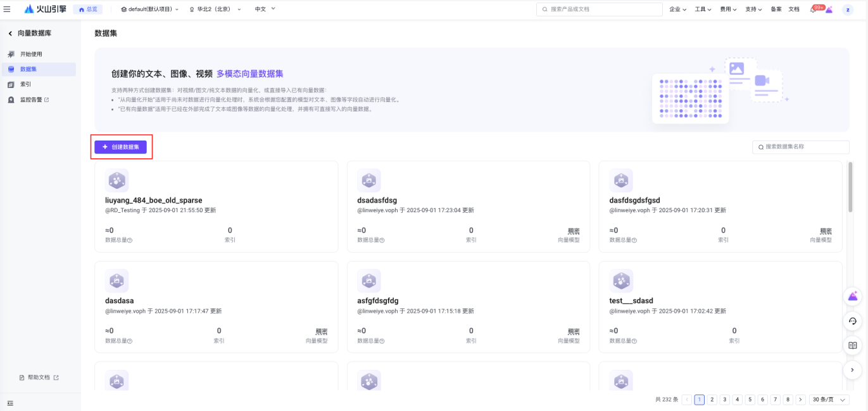Click the user avatar 'z' icon
Viewport: 868px width, 411px height.
point(847,9)
